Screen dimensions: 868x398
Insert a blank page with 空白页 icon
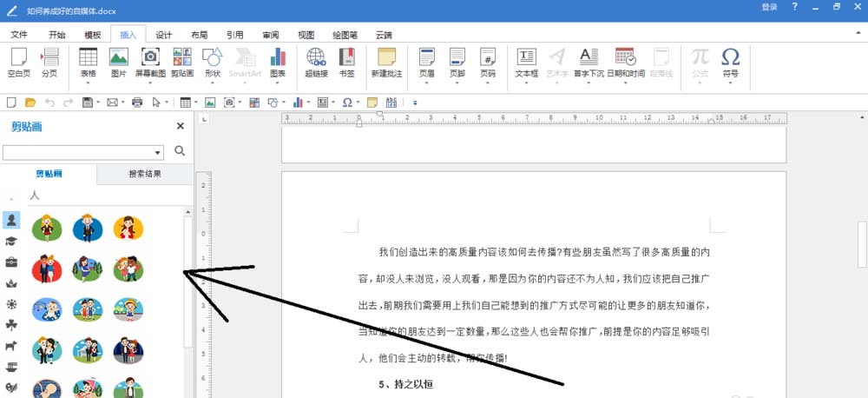tap(19, 62)
